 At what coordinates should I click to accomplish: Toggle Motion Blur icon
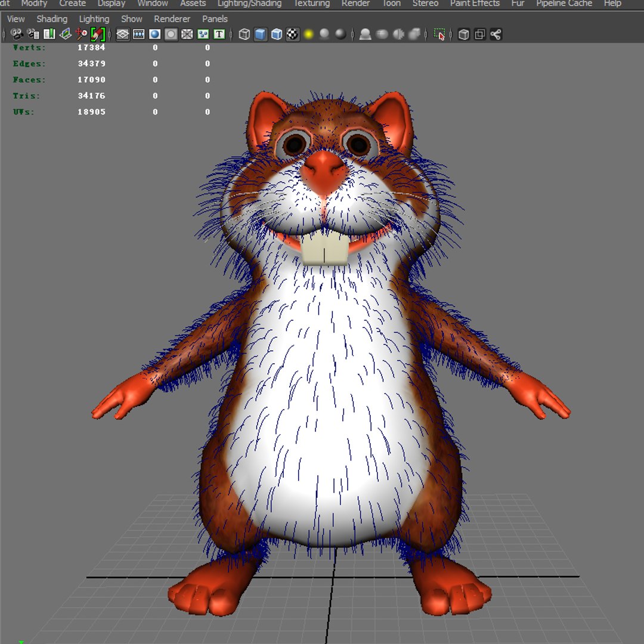[382, 34]
